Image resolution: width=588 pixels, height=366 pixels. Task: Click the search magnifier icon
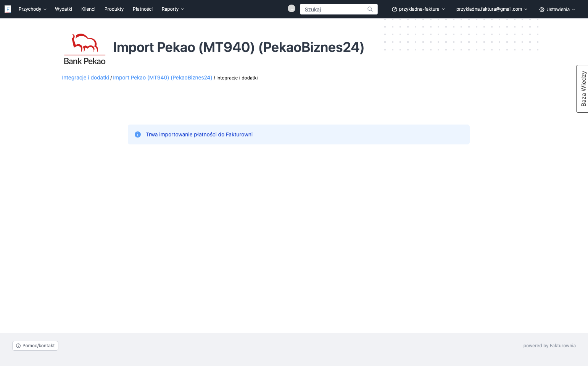[x=370, y=9]
